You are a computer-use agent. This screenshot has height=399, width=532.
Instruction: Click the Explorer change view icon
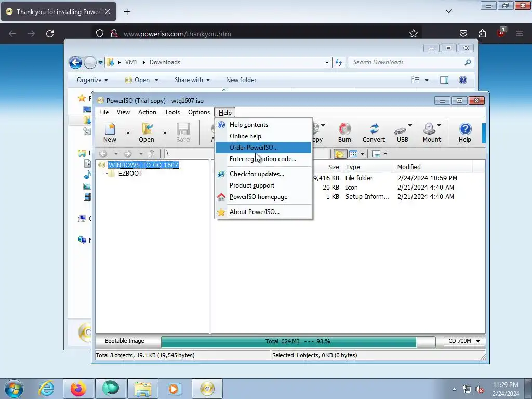click(x=415, y=80)
